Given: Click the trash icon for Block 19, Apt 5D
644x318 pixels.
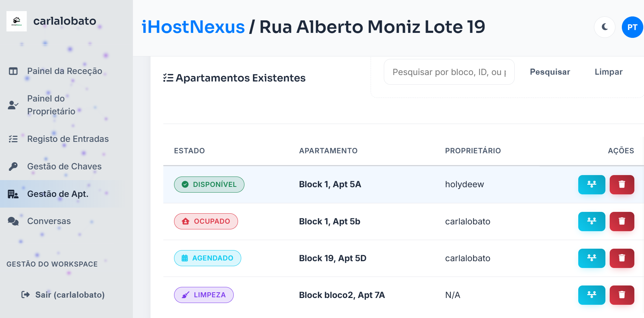Looking at the screenshot, I should pyautogui.click(x=622, y=258).
